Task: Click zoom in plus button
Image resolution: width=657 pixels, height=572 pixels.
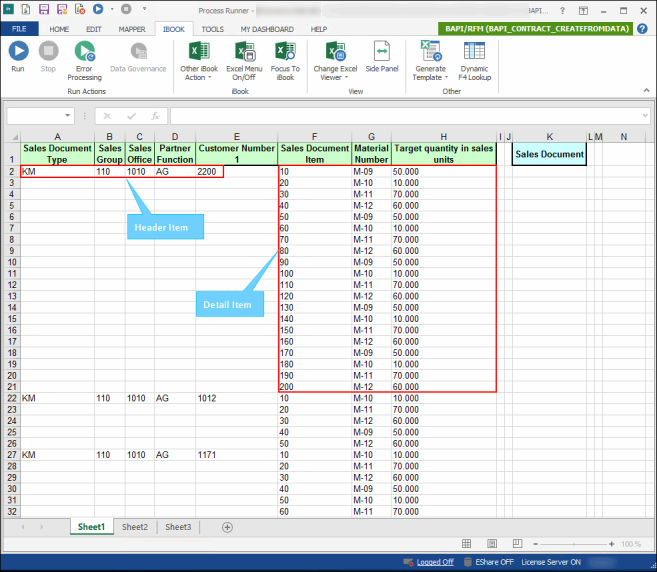Action: tap(611, 544)
